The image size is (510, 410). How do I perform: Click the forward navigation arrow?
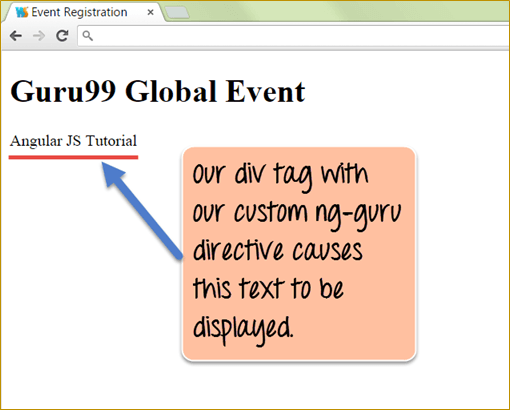(x=39, y=36)
